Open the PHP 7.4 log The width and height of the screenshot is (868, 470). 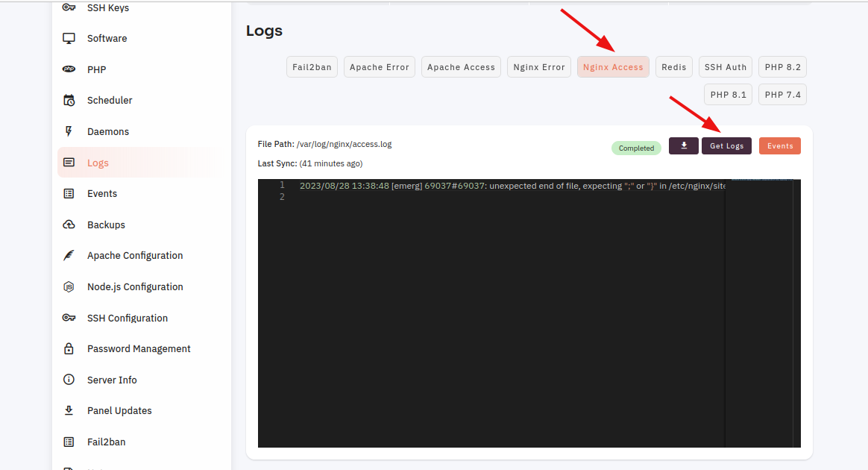pos(782,95)
